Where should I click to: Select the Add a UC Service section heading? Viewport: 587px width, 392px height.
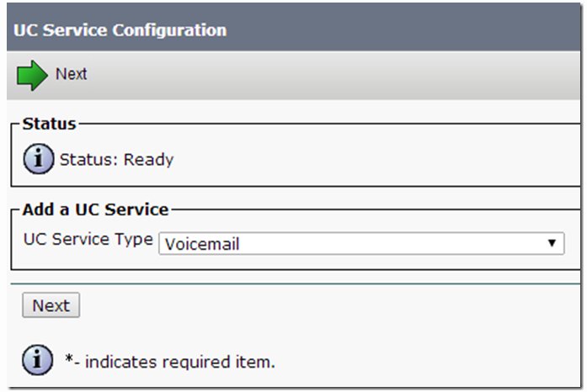pyautogui.click(x=95, y=209)
